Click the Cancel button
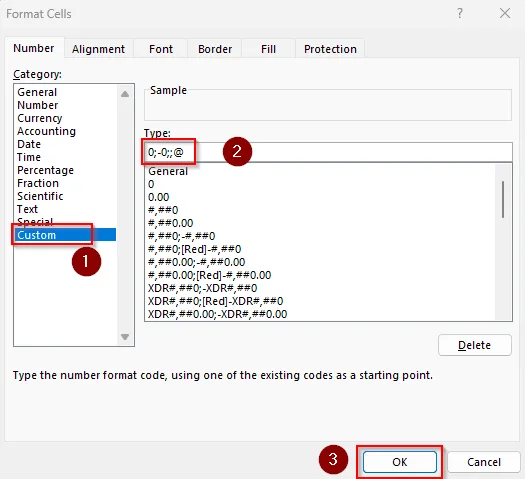The width and height of the screenshot is (525, 479). point(484,462)
